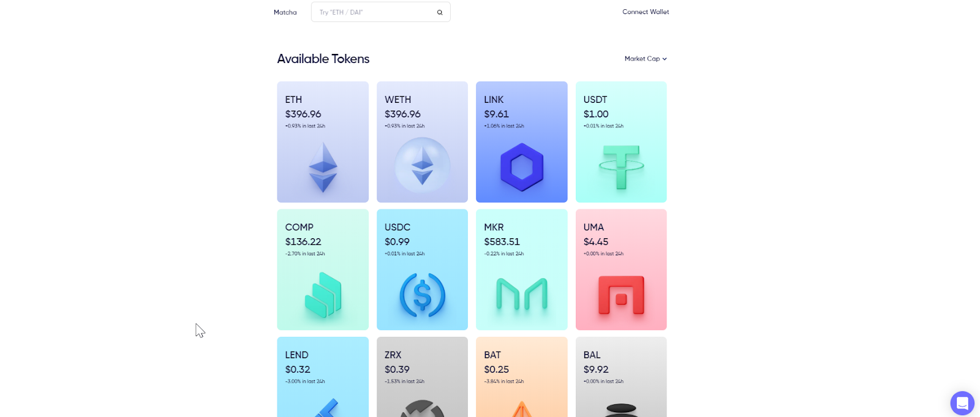This screenshot has height=417, width=980.
Task: Click COMP 24h change -2.70% text
Action: pos(305,254)
